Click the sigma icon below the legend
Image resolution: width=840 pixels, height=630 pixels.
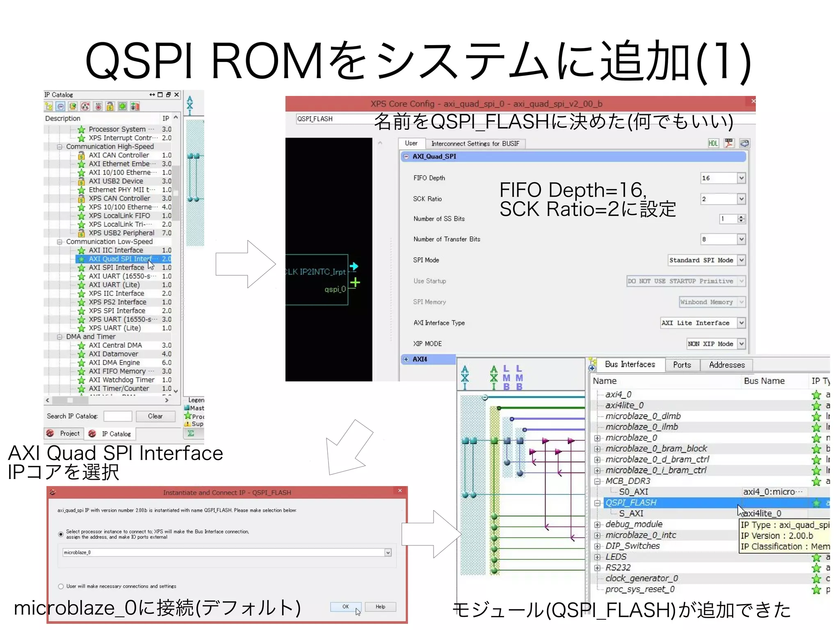click(191, 433)
